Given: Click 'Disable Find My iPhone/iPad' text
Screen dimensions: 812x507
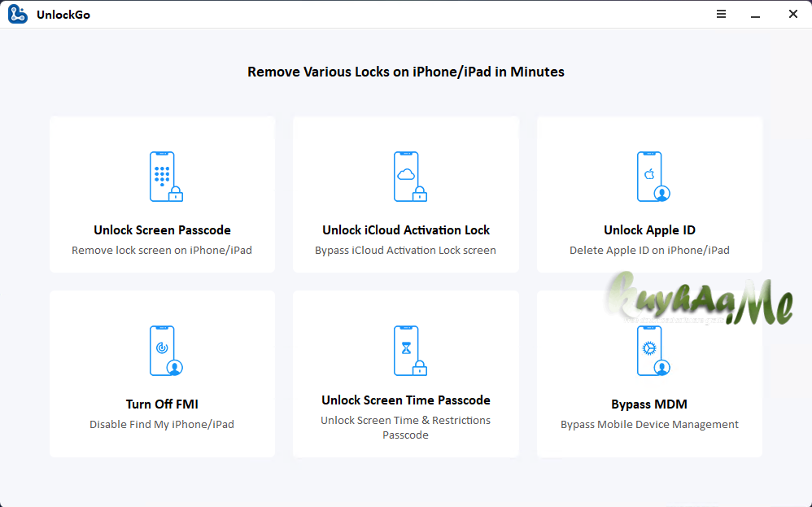Looking at the screenshot, I should (162, 424).
